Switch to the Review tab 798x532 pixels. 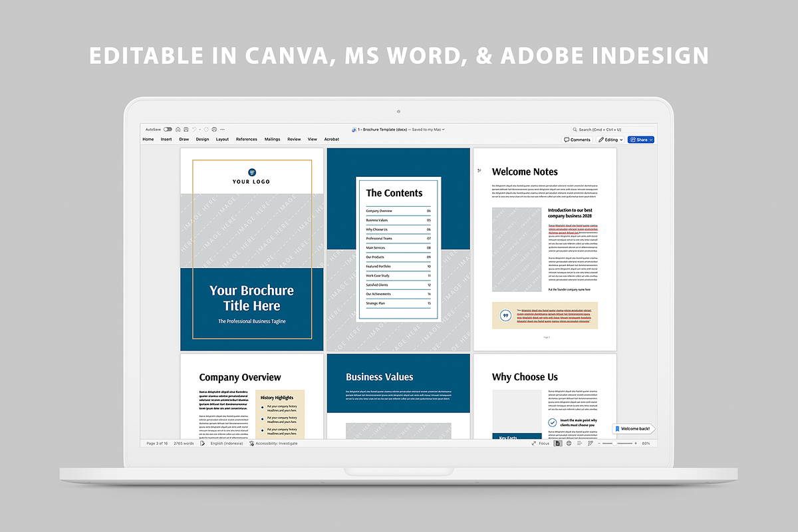[294, 140]
